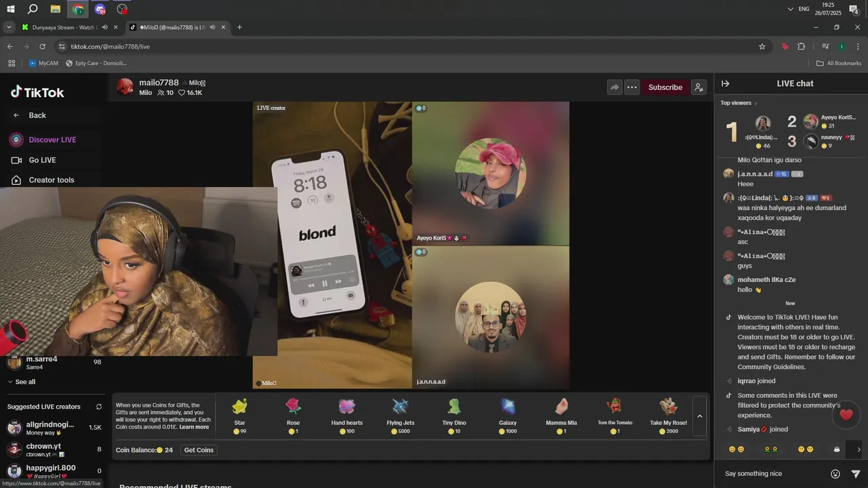Click Ayeyo KoriS guest video tile

click(x=490, y=174)
